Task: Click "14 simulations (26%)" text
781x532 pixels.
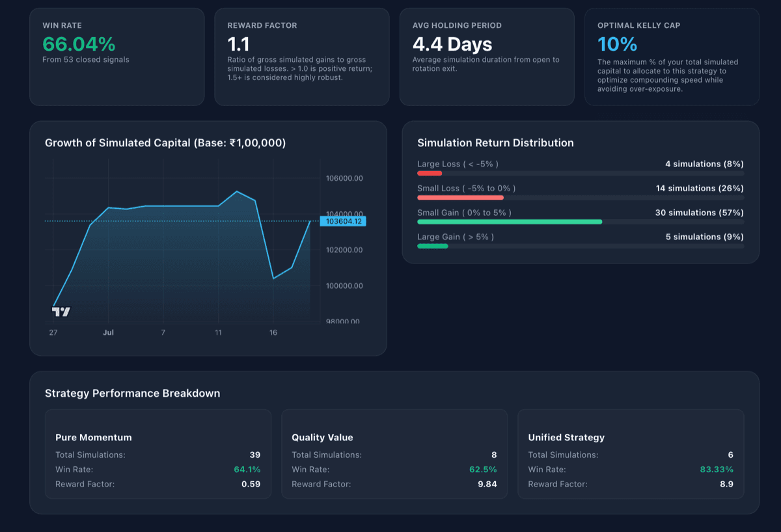Action: click(x=700, y=188)
